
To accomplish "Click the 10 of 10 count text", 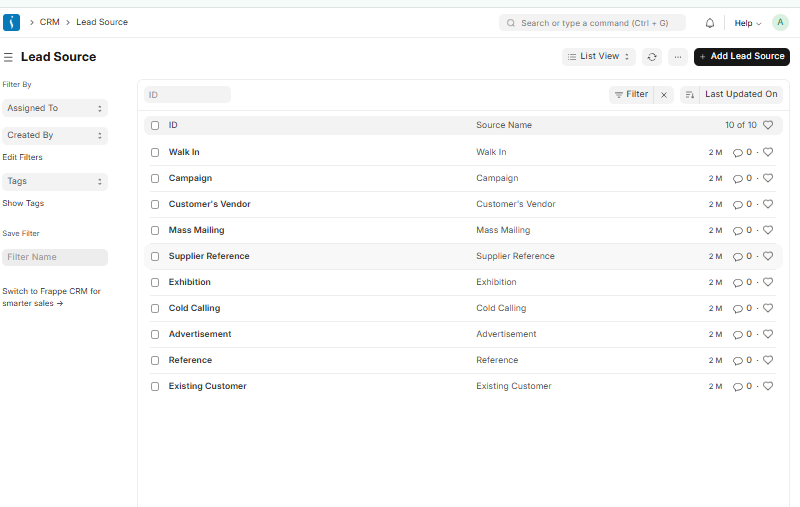I will pyautogui.click(x=741, y=125).
